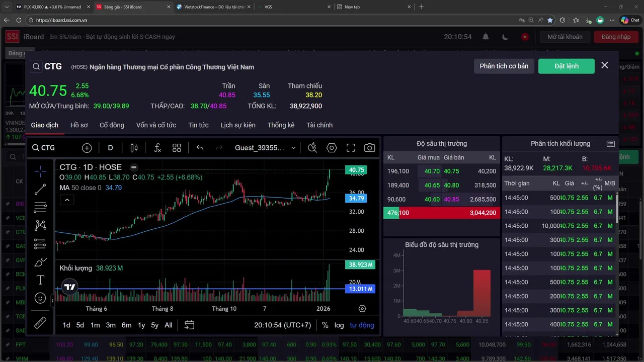Viewport: 644px width, 362px height.
Task: Toggle dark mode moon icon
Action: coord(505,37)
